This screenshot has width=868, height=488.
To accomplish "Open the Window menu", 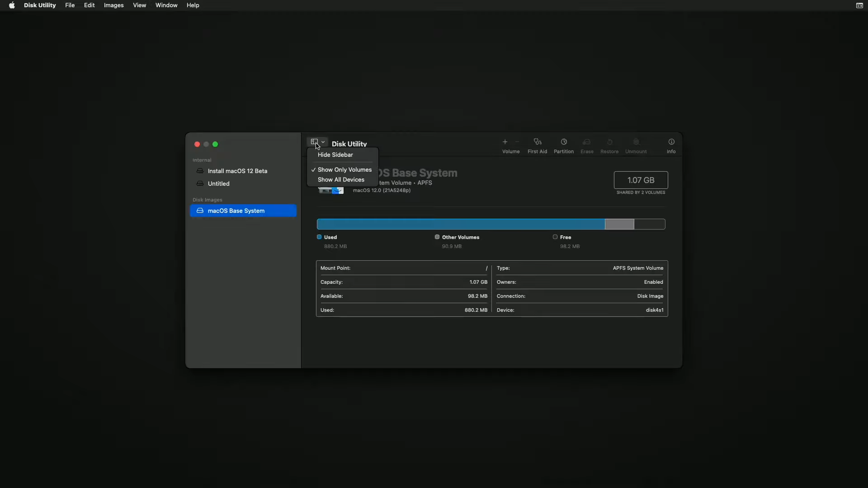I will click(166, 5).
